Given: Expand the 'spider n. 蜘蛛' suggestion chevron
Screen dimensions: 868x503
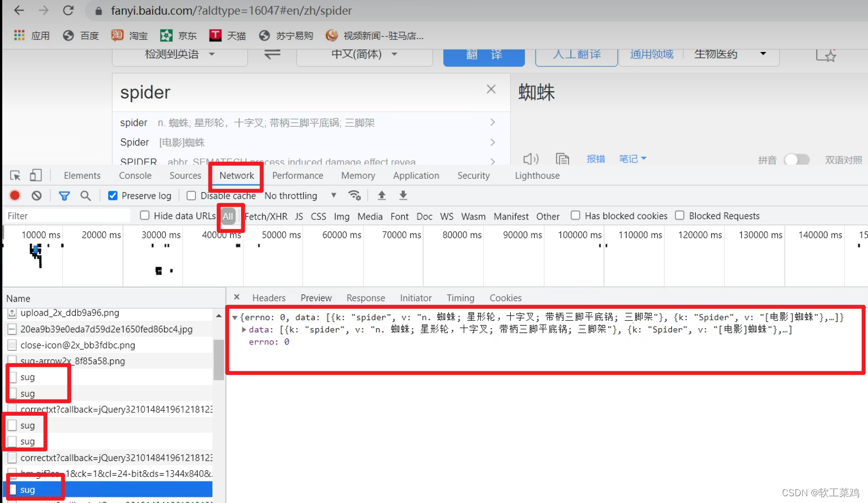Looking at the screenshot, I should click(493, 122).
